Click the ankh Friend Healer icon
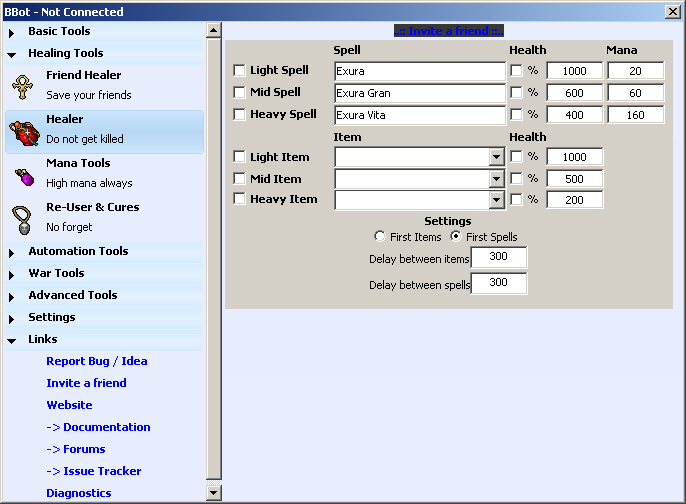686x504 pixels. (x=22, y=87)
